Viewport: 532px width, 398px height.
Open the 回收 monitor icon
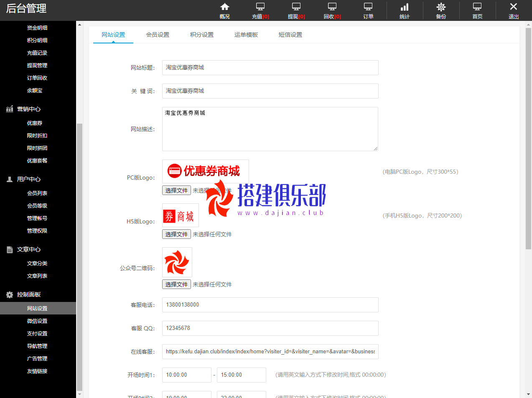332,7
